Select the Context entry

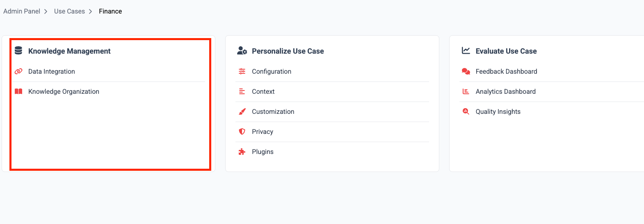pos(263,91)
